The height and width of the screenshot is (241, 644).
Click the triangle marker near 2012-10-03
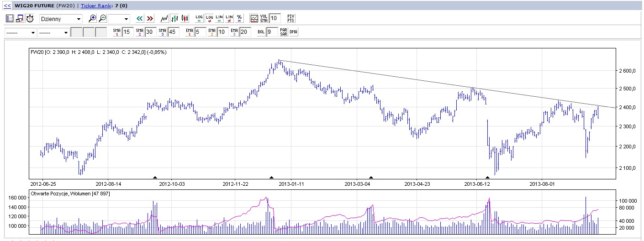tap(155, 177)
